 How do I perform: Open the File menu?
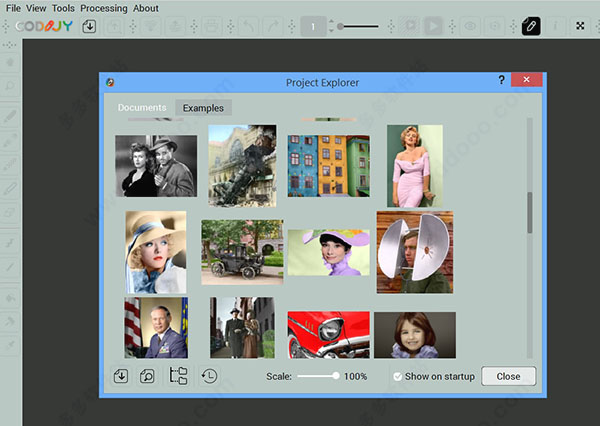point(13,8)
